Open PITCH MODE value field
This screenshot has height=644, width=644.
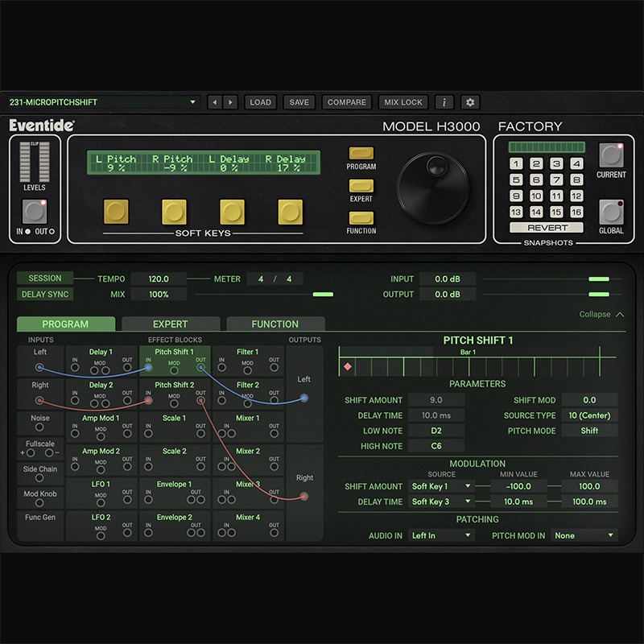pyautogui.click(x=589, y=431)
